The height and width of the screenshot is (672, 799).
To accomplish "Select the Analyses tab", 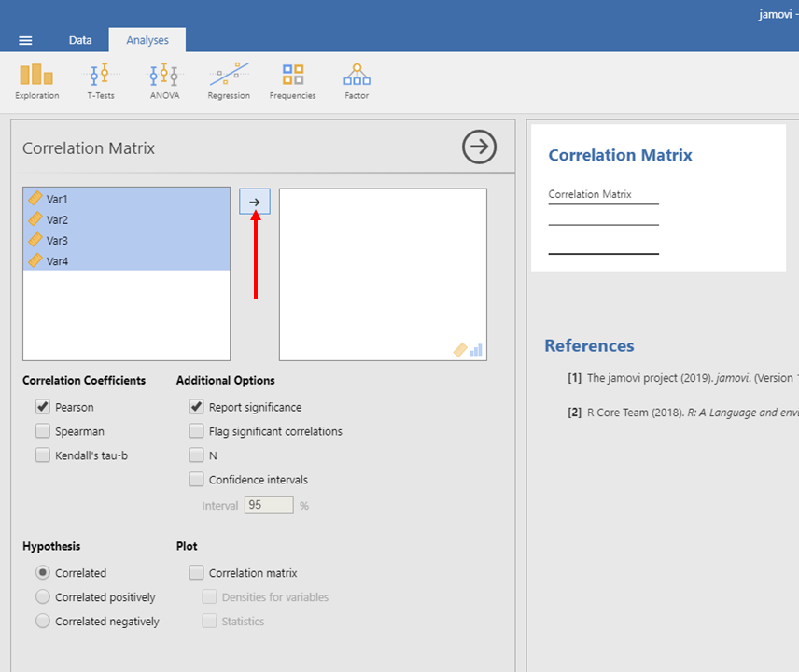I will click(147, 40).
